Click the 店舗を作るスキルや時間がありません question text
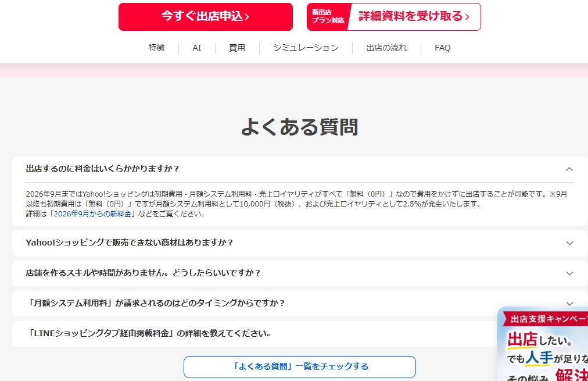Viewport: 588px width, 381px height. click(143, 273)
